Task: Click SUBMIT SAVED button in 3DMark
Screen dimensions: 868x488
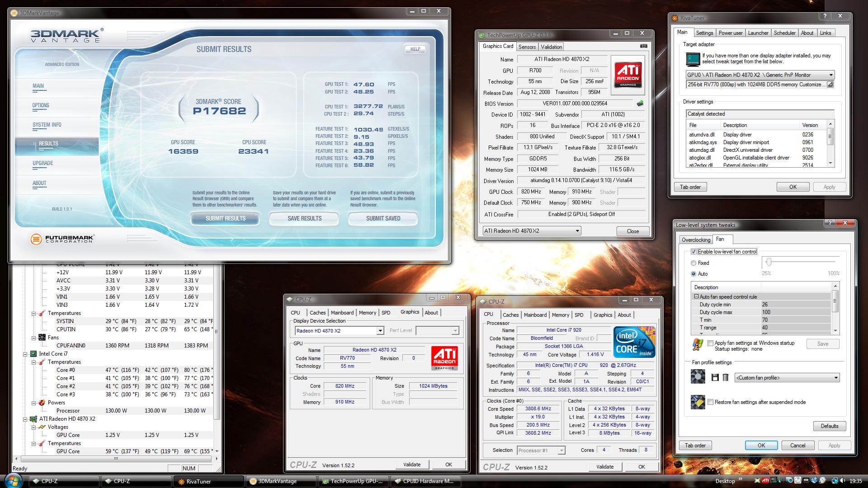Action: pyautogui.click(x=383, y=219)
